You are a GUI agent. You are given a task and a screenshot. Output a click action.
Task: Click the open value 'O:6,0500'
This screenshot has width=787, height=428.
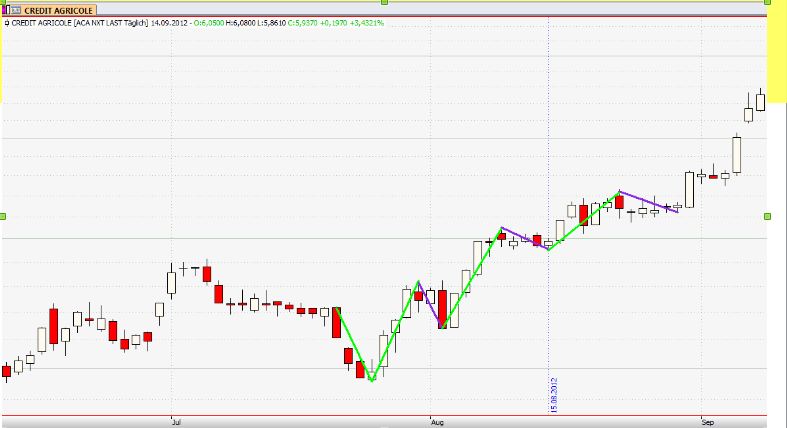pyautogui.click(x=210, y=23)
